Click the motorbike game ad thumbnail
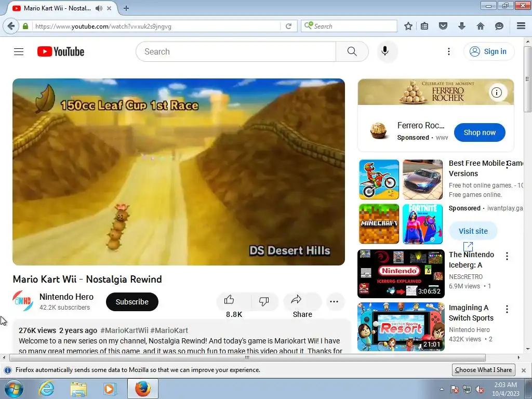This screenshot has height=399, width=532. (379, 179)
